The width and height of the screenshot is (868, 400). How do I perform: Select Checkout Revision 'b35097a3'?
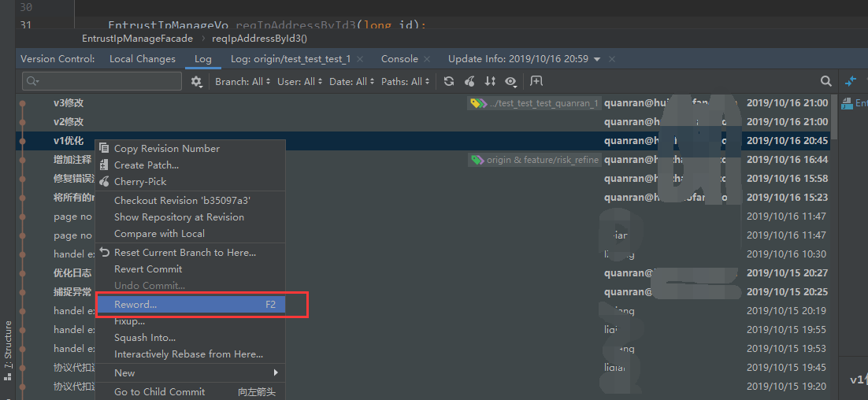191,200
